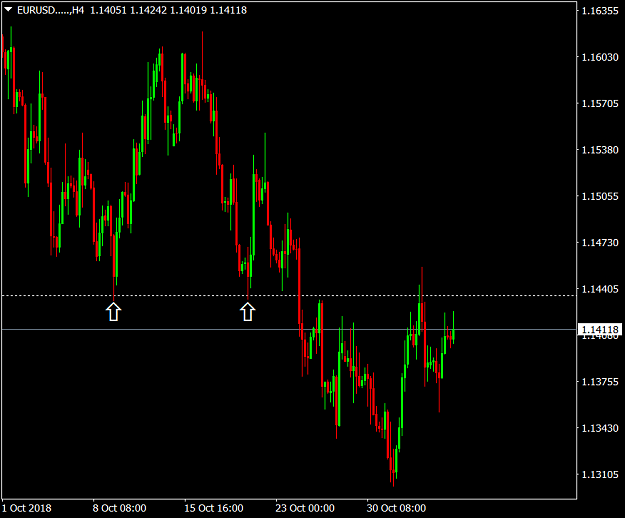Image resolution: width=625 pixels, height=518 pixels.
Task: Click the current price label 1.14118
Action: coord(599,330)
